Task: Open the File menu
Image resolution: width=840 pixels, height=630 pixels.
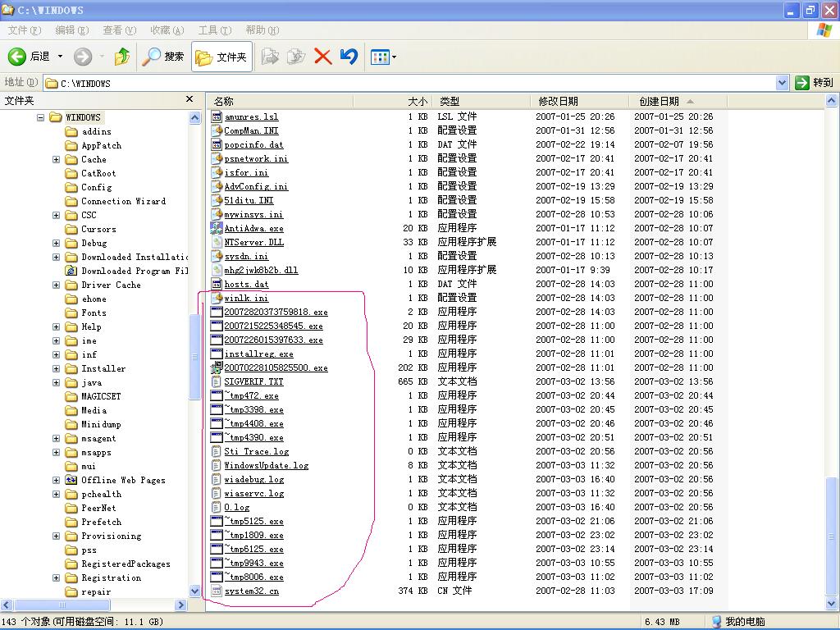Action: tap(23, 30)
